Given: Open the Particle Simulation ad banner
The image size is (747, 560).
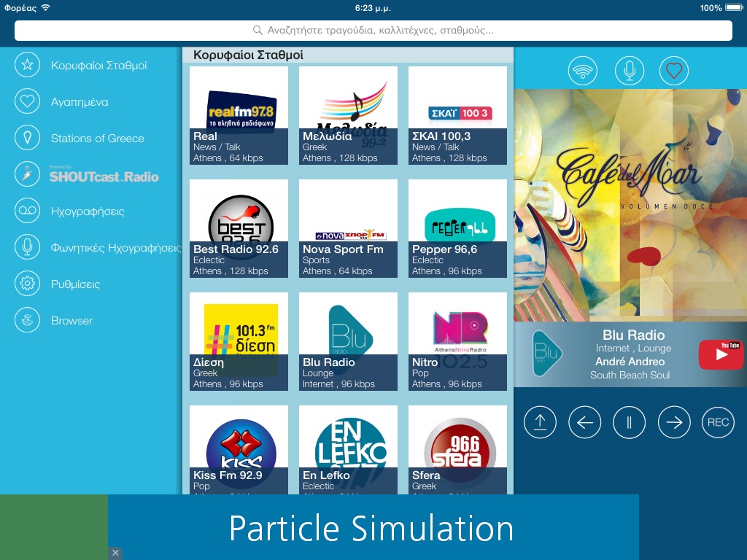Looking at the screenshot, I should coord(373,527).
